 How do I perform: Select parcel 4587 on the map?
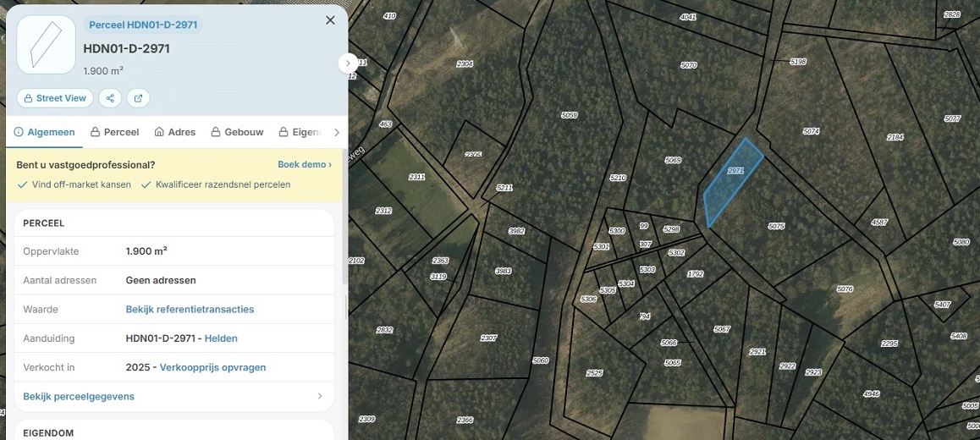(x=879, y=222)
